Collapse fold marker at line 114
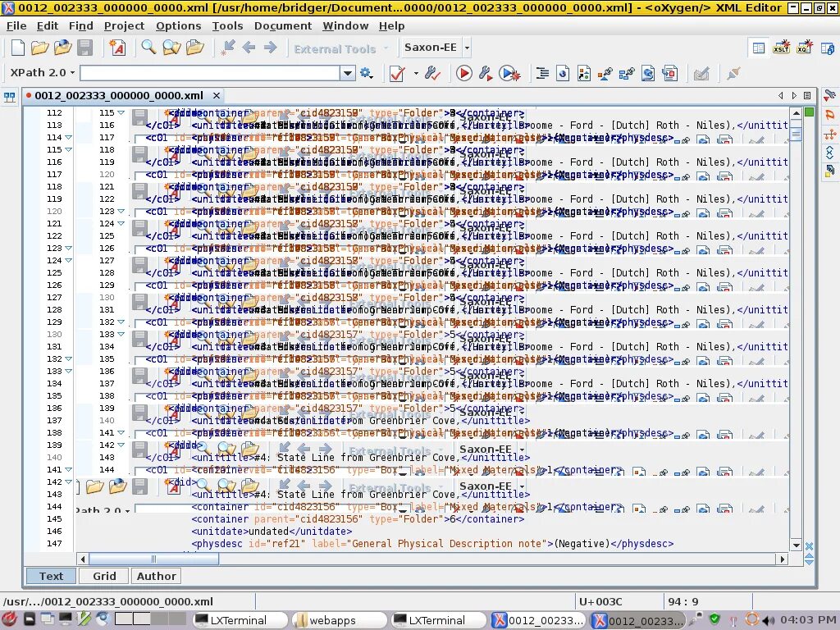The image size is (840, 630). (68, 137)
